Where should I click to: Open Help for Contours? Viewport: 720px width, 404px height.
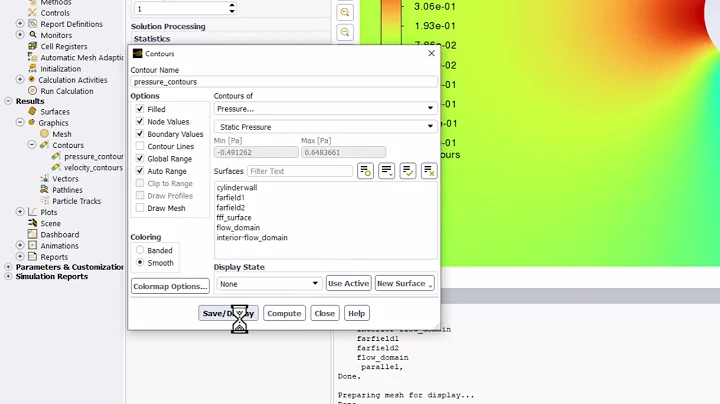pyautogui.click(x=356, y=313)
